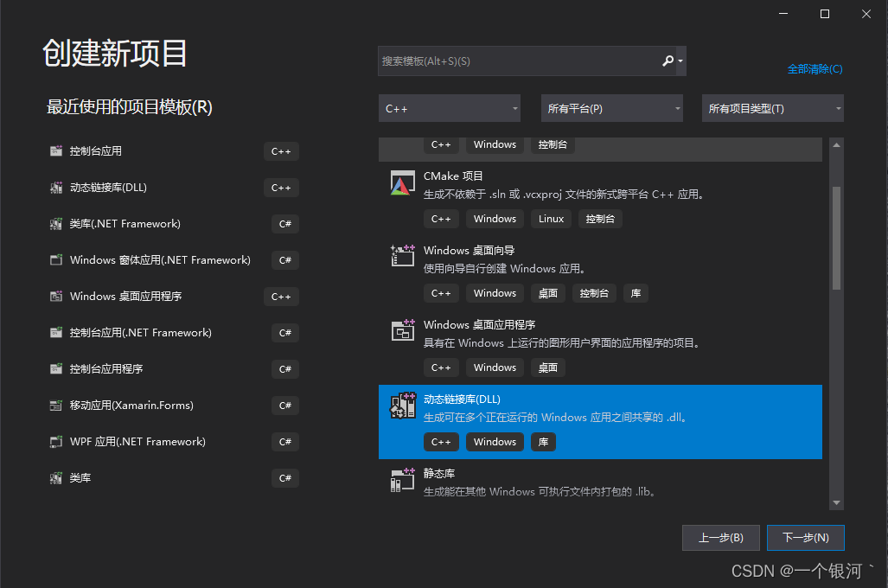Click the 控制台应用 C++ template icon in recent list
Image resolution: width=888 pixels, height=588 pixels.
[x=56, y=151]
